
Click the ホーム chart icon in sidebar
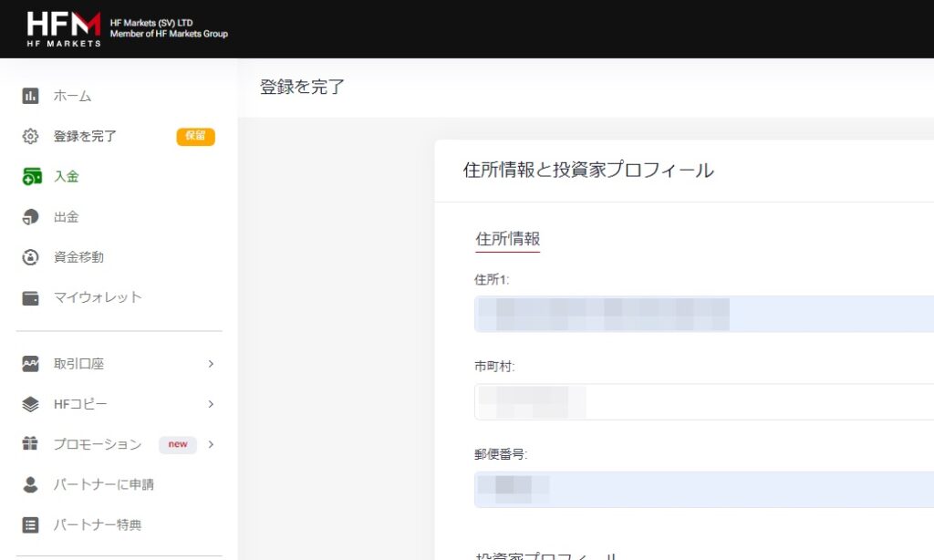pyautogui.click(x=30, y=96)
